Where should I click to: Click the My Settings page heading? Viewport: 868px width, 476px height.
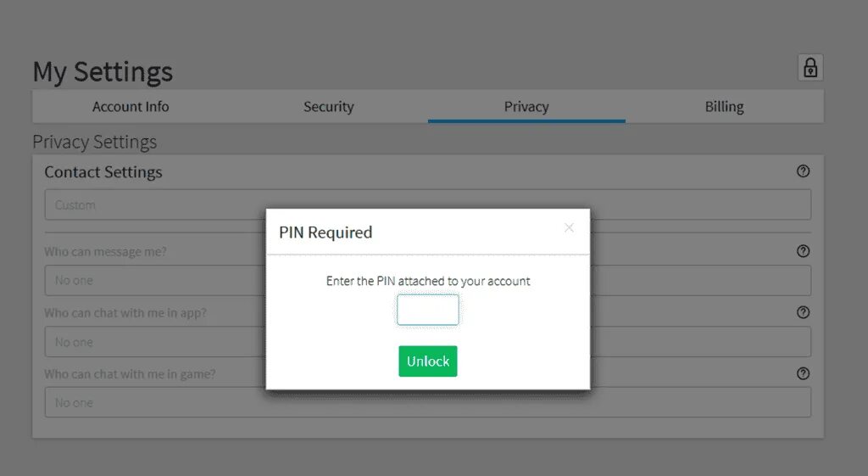[103, 72]
